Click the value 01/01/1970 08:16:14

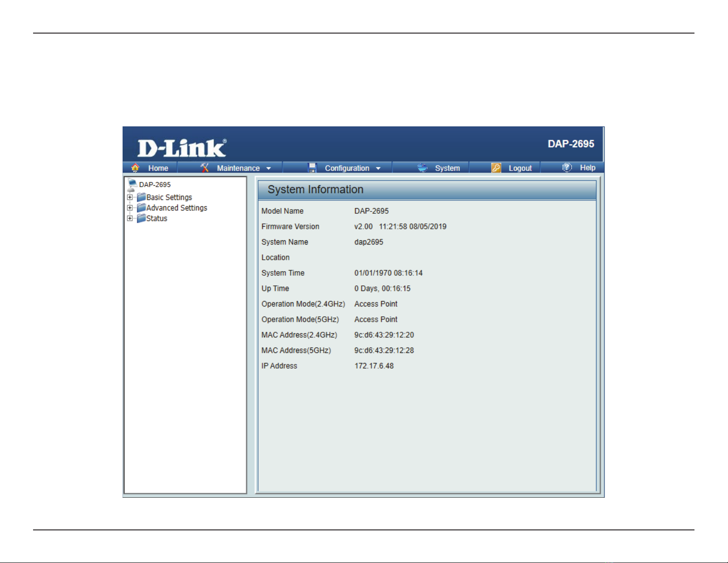point(389,273)
